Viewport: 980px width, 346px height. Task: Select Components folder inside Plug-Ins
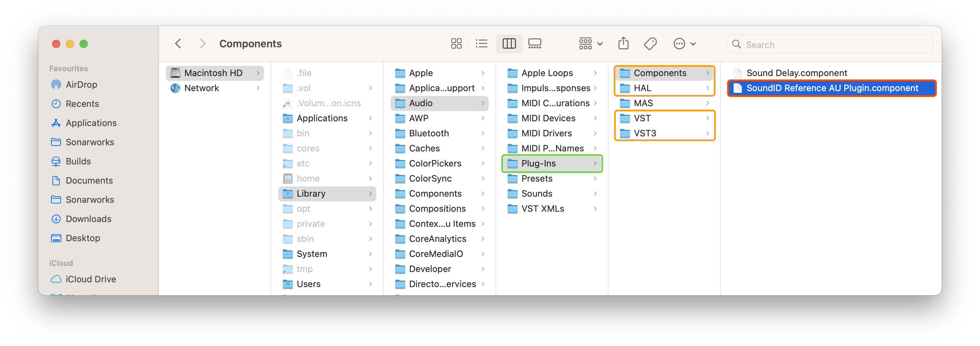[x=665, y=73]
